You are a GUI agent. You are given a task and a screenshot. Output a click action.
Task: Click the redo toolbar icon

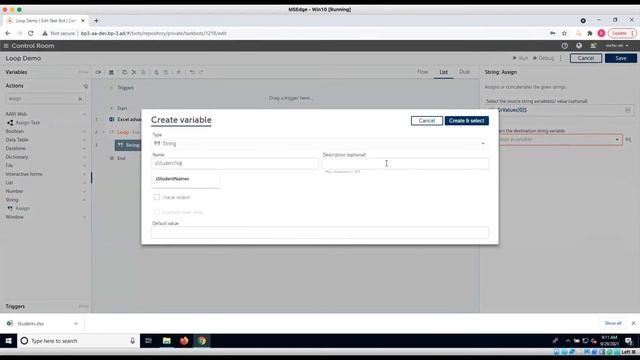pyautogui.click(x=201, y=72)
